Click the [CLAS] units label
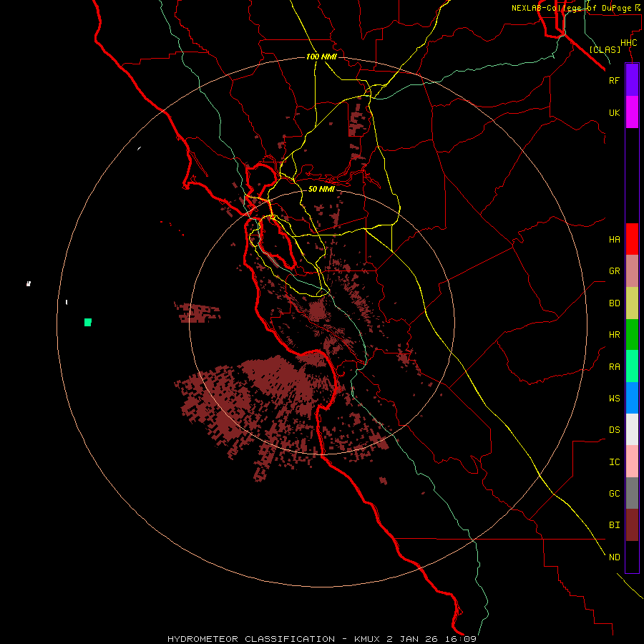Screen dimensions: 644x644 pos(605,49)
